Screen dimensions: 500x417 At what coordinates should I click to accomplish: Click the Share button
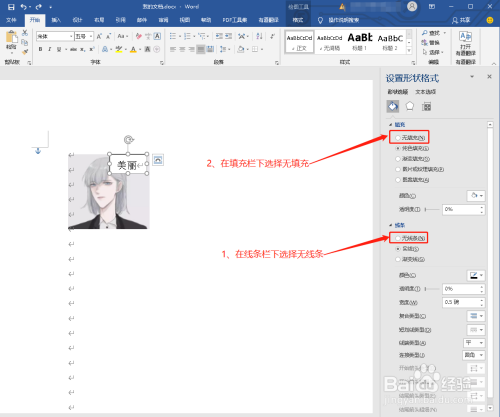pyautogui.click(x=461, y=20)
